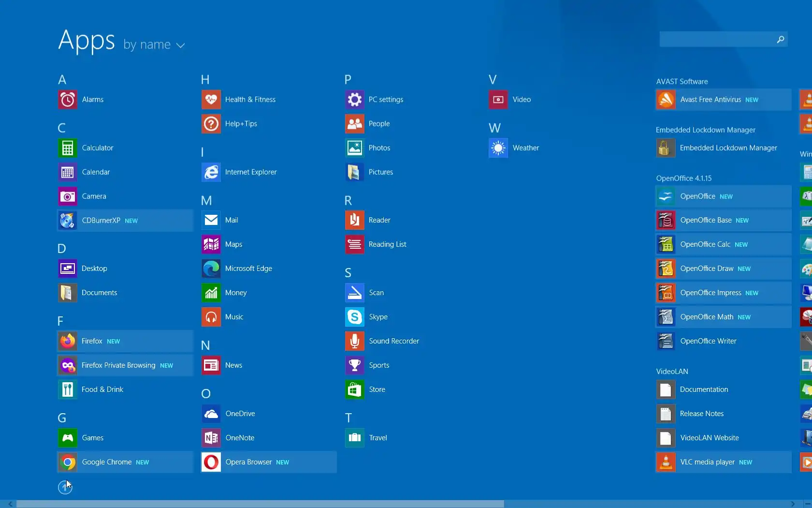The height and width of the screenshot is (508, 812).
Task: Click the magnifier search button
Action: [x=781, y=39]
